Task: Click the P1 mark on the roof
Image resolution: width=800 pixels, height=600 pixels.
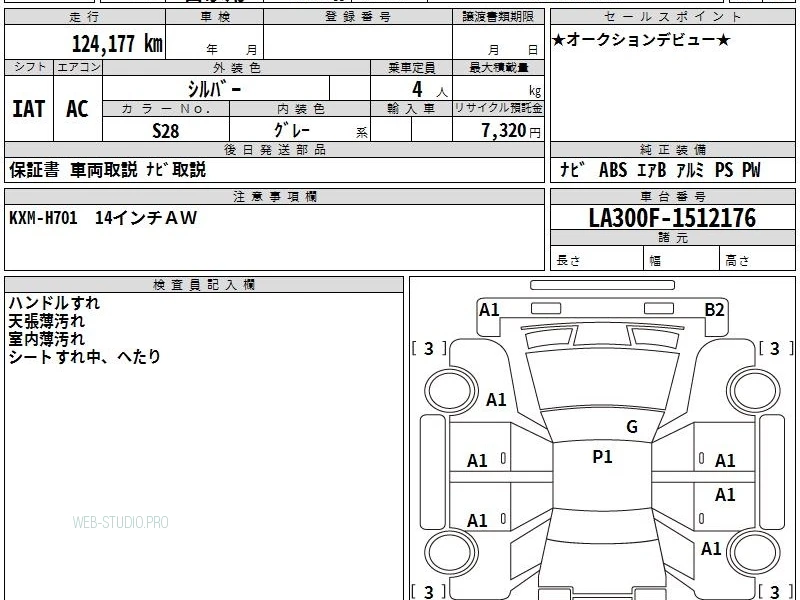Action: (602, 457)
